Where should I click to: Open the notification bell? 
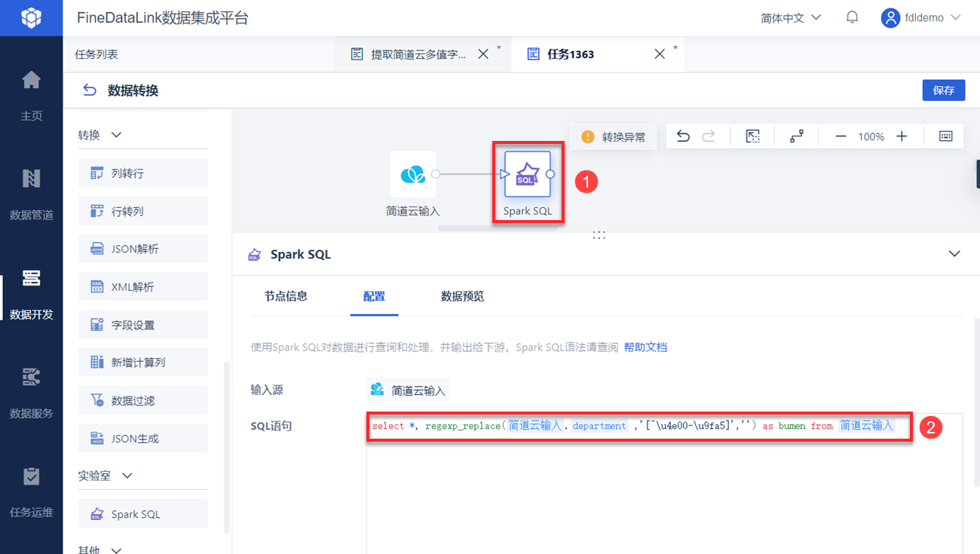(x=853, y=17)
